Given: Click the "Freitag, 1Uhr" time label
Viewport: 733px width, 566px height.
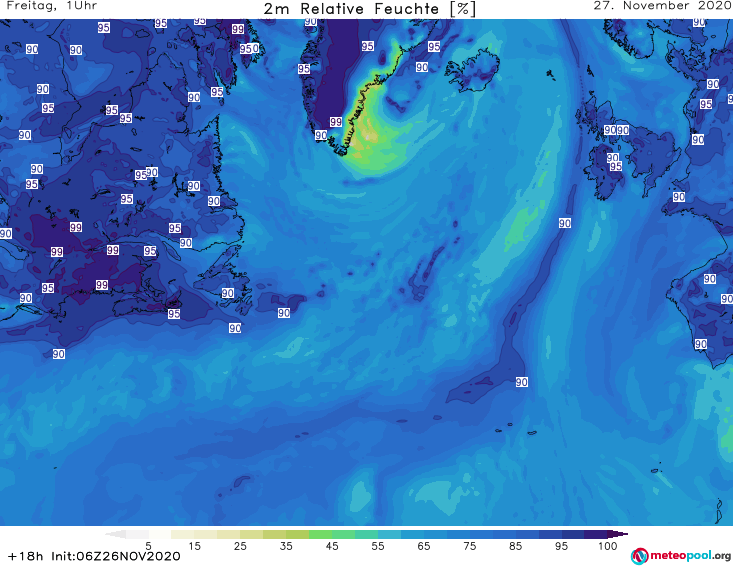Looking at the screenshot, I should [51, 6].
